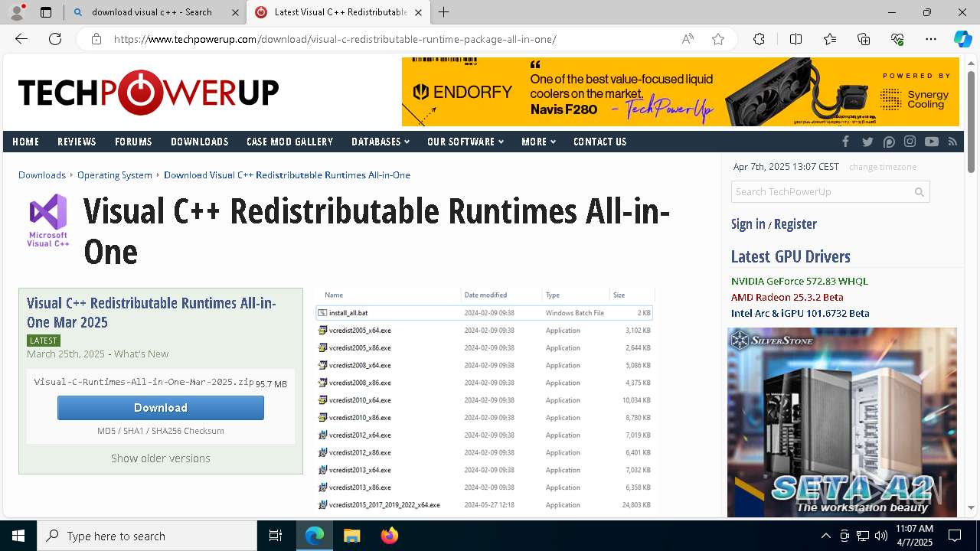This screenshot has width=980, height=551.
Task: Click Show older versions
Action: 161,458
